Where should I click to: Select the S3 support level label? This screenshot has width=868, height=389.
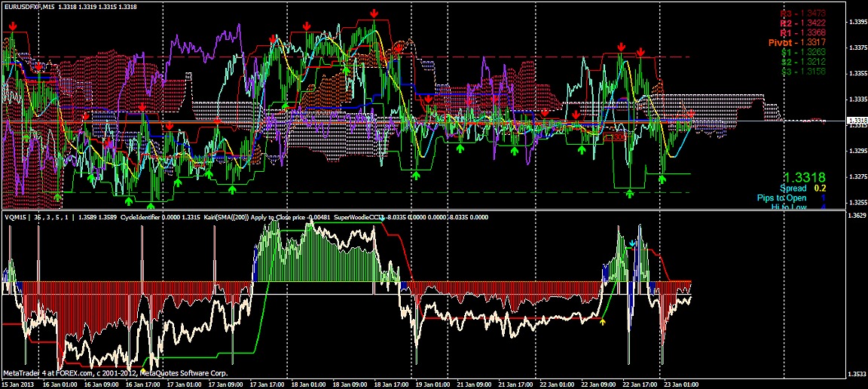click(803, 72)
